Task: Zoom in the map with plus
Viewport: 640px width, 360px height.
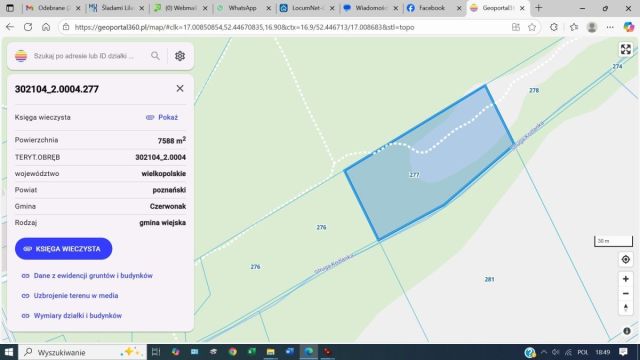Action: [625, 279]
